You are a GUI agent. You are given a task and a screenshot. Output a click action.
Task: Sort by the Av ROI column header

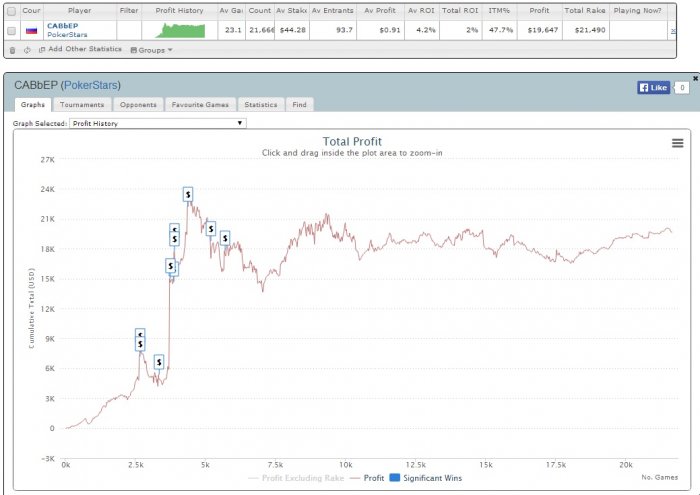(421, 10)
